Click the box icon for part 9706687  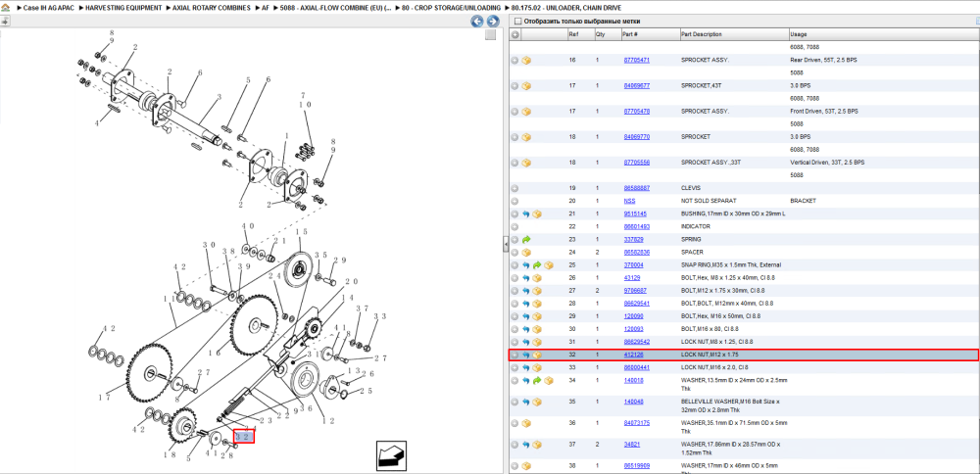537,291
